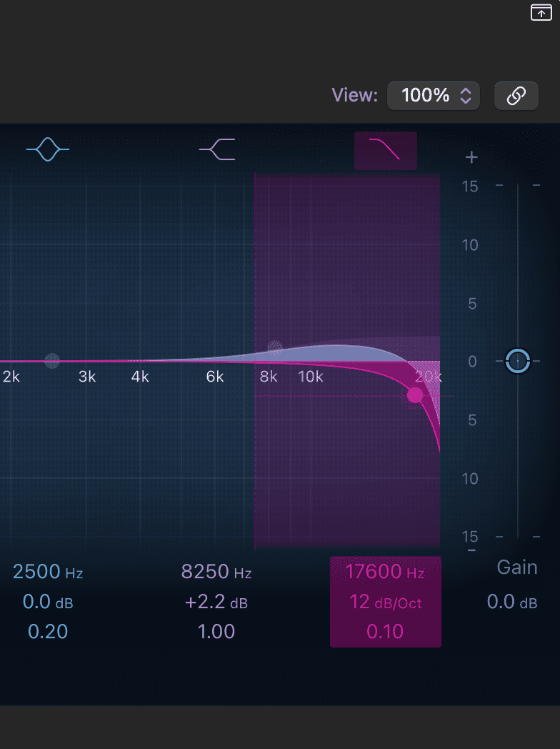Toggle the parametric bell band icon
Screen dimensions: 560x749
click(x=48, y=149)
